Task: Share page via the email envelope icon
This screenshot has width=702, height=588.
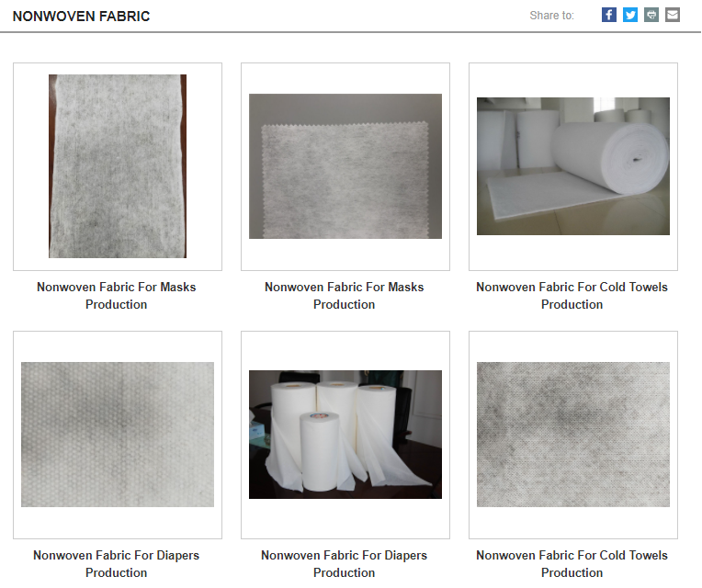Action: coord(673,15)
